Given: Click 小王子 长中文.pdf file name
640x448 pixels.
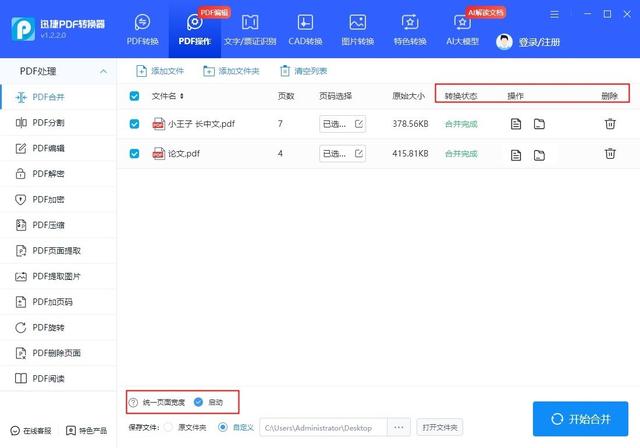Looking at the screenshot, I should click(x=201, y=124).
